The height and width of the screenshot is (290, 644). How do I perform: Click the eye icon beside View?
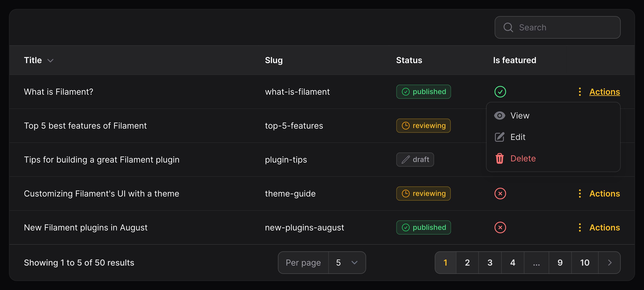(x=499, y=116)
